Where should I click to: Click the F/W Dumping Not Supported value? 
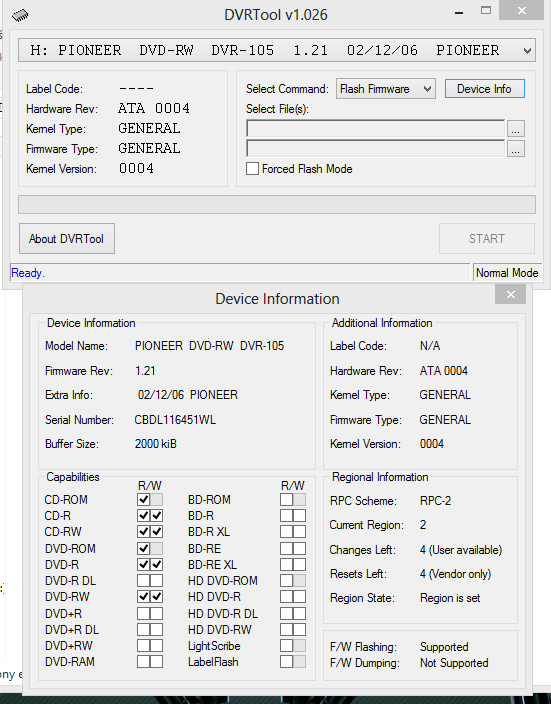pos(454,663)
